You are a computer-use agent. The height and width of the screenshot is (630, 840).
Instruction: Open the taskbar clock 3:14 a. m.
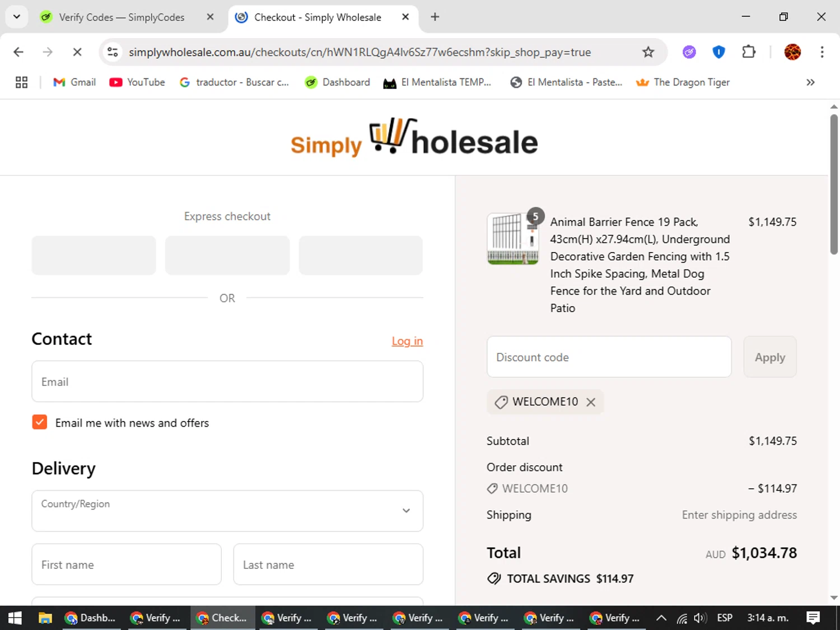(x=768, y=618)
